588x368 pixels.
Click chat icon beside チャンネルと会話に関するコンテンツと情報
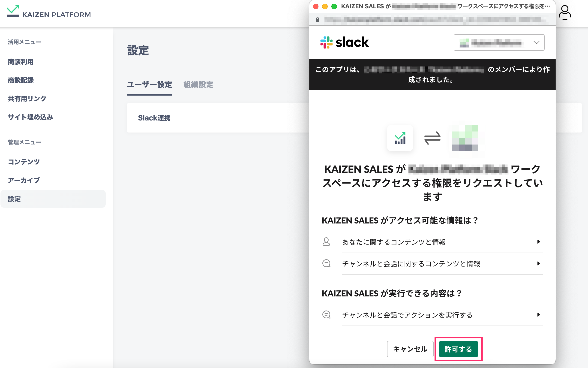[326, 264]
